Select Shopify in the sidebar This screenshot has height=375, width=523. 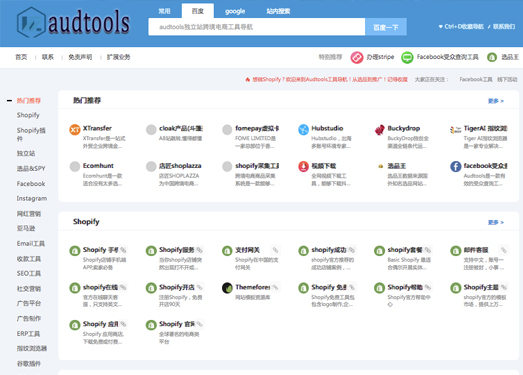28,115
